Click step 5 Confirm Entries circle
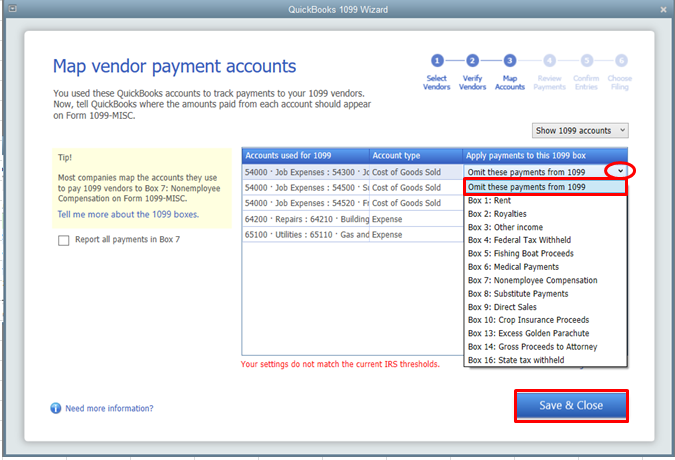The width and height of the screenshot is (675, 460). click(587, 61)
